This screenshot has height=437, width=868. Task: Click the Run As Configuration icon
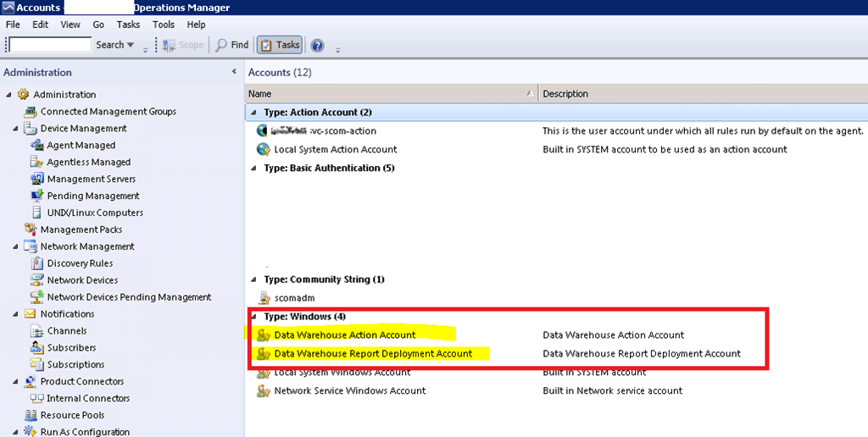pyautogui.click(x=31, y=431)
